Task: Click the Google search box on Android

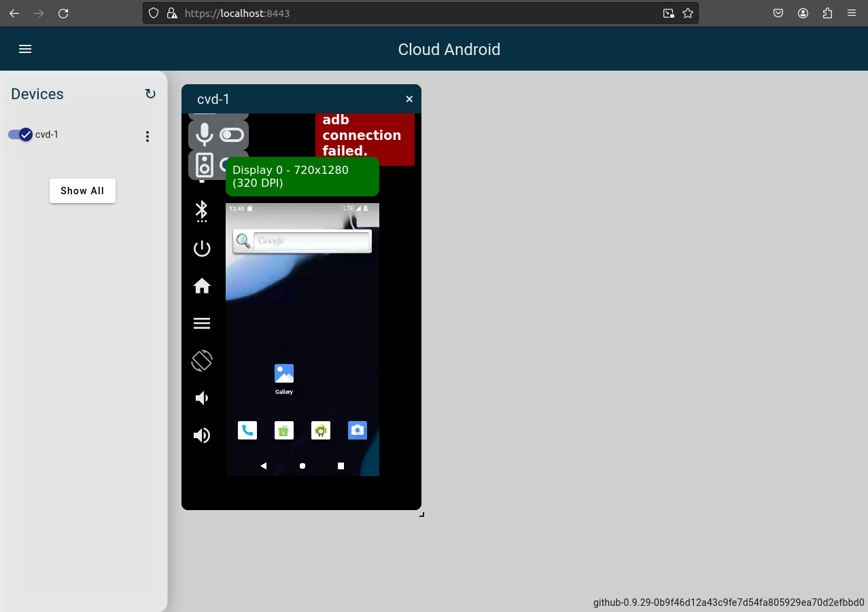Action: click(x=311, y=241)
